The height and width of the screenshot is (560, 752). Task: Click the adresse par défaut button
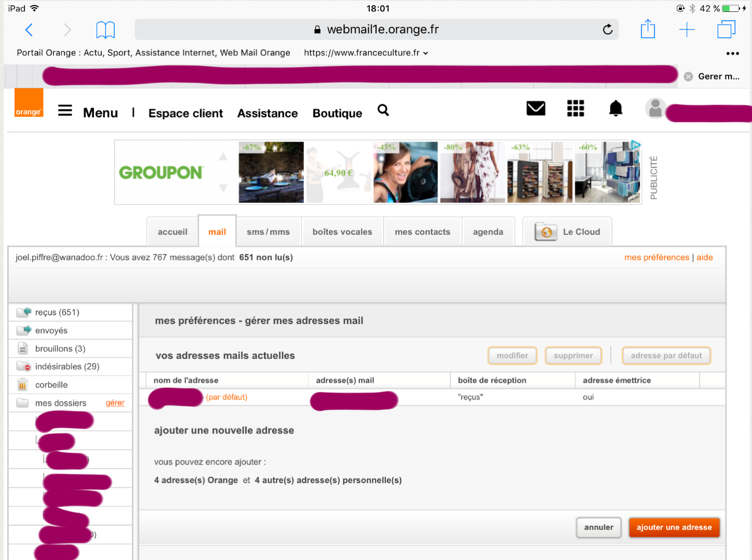point(666,356)
